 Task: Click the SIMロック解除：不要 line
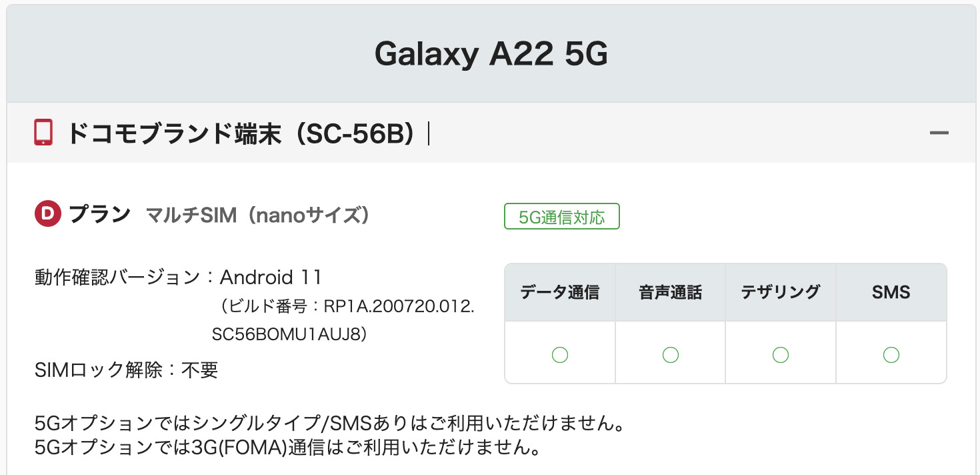click(x=126, y=370)
